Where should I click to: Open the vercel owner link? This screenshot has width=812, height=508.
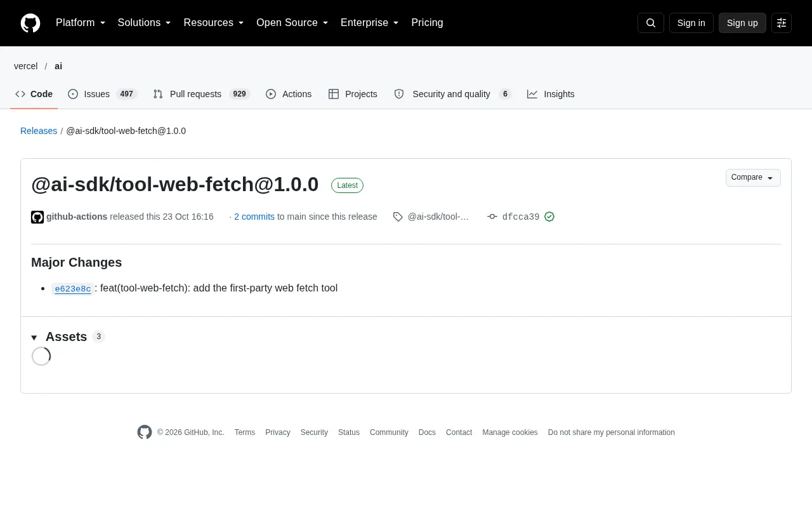click(x=26, y=66)
